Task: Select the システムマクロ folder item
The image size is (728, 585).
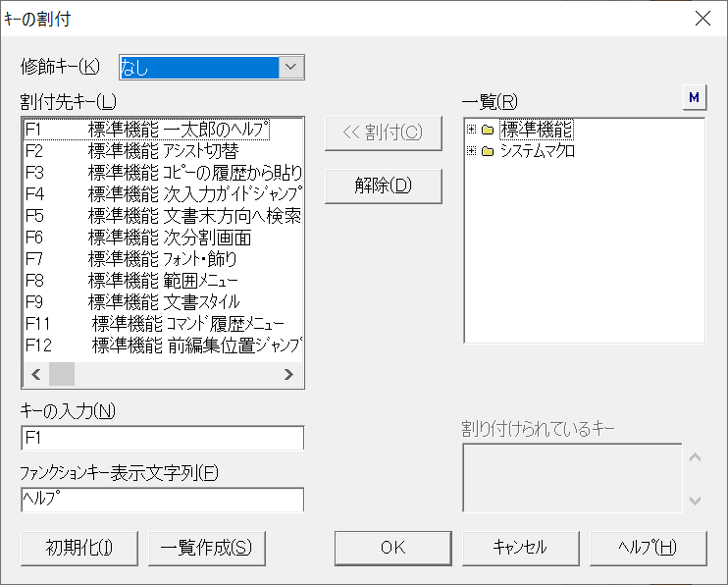Action: coord(537,151)
